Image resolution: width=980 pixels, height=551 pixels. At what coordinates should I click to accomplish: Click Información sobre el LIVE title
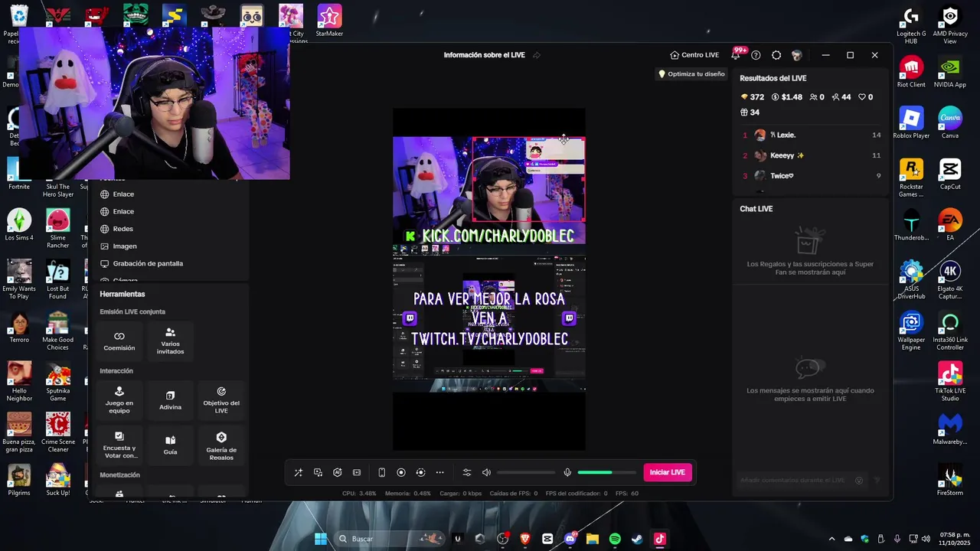click(485, 55)
